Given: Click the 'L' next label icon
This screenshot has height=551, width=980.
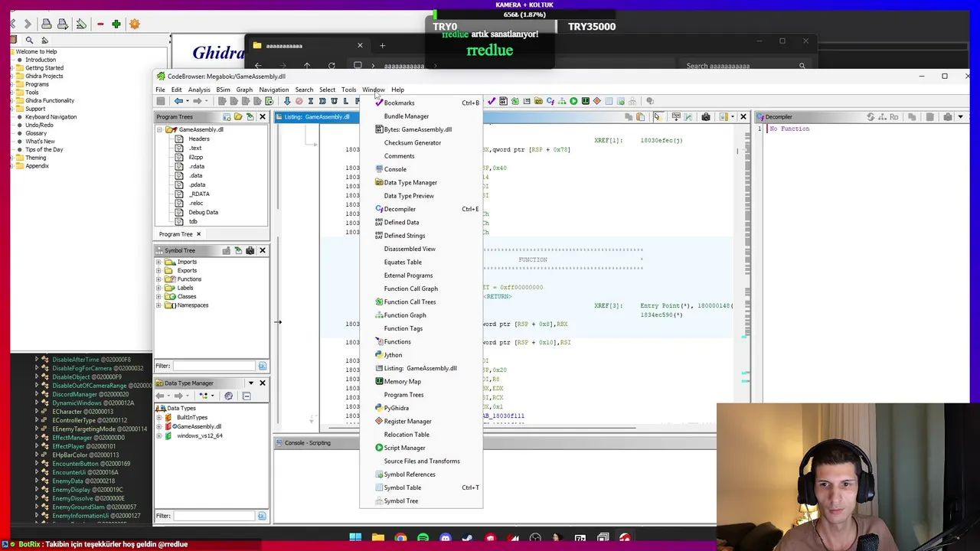Looking at the screenshot, I should point(346,101).
